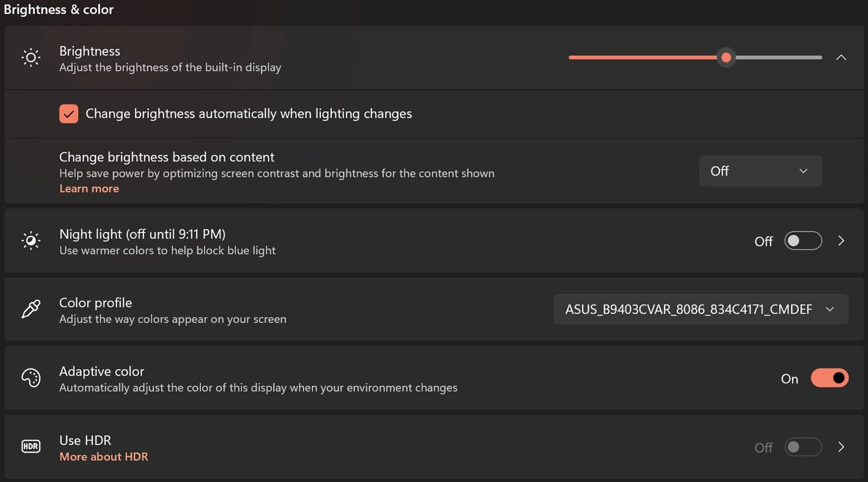Click the Use HDR row title
Image resolution: width=868 pixels, height=482 pixels.
pyautogui.click(x=85, y=440)
